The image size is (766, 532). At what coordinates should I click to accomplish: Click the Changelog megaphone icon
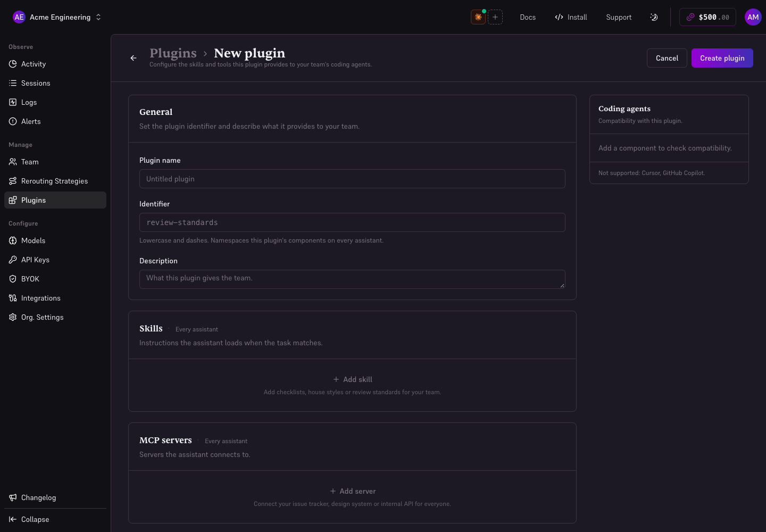click(13, 497)
